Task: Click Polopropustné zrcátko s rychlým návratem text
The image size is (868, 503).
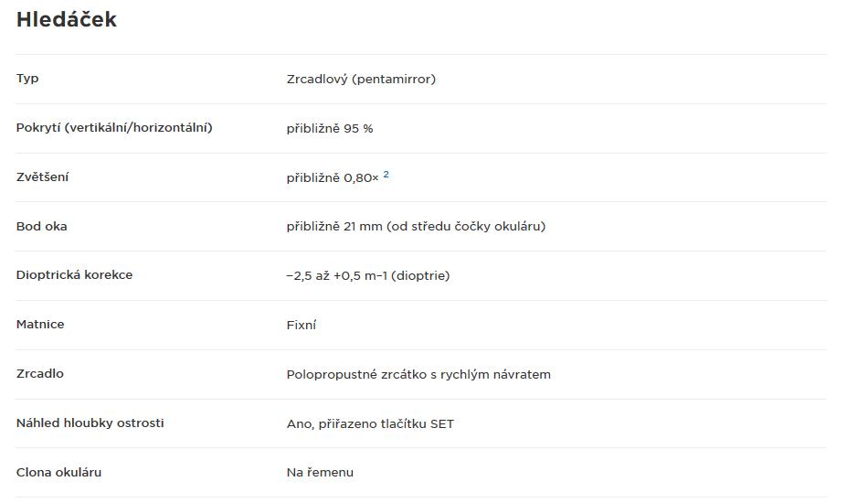Action: 418,374
